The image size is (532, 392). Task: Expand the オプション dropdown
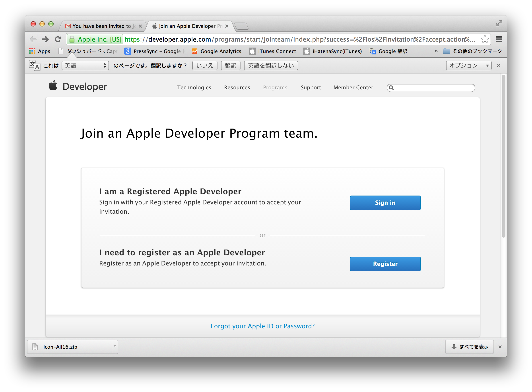pos(468,65)
